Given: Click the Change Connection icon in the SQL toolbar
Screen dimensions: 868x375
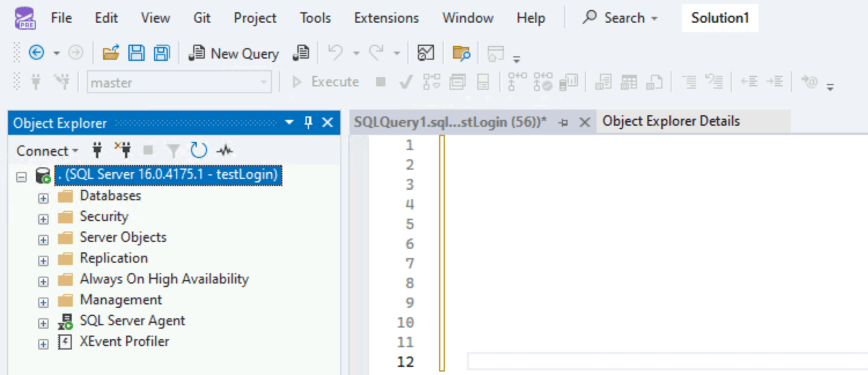Looking at the screenshot, I should pyautogui.click(x=62, y=82).
